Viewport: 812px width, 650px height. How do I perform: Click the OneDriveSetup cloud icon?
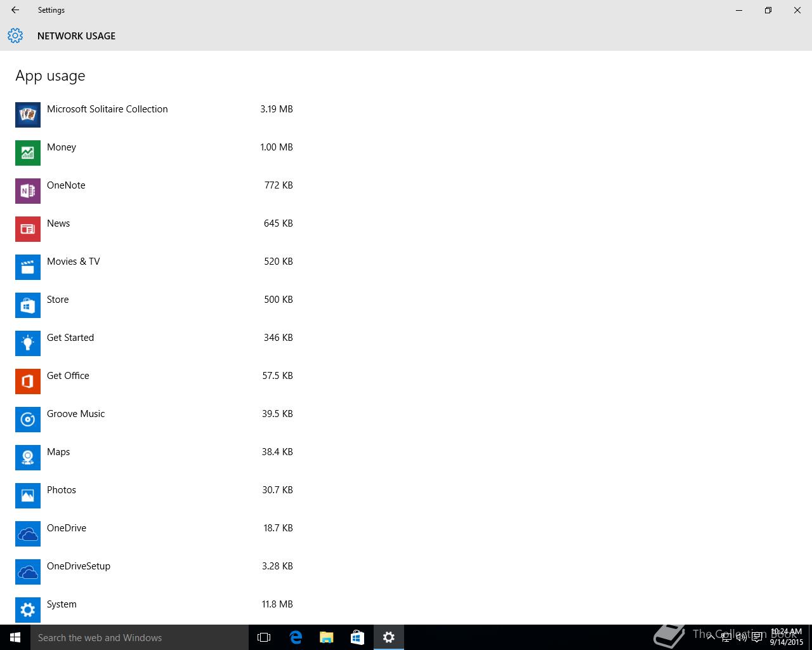coord(28,572)
